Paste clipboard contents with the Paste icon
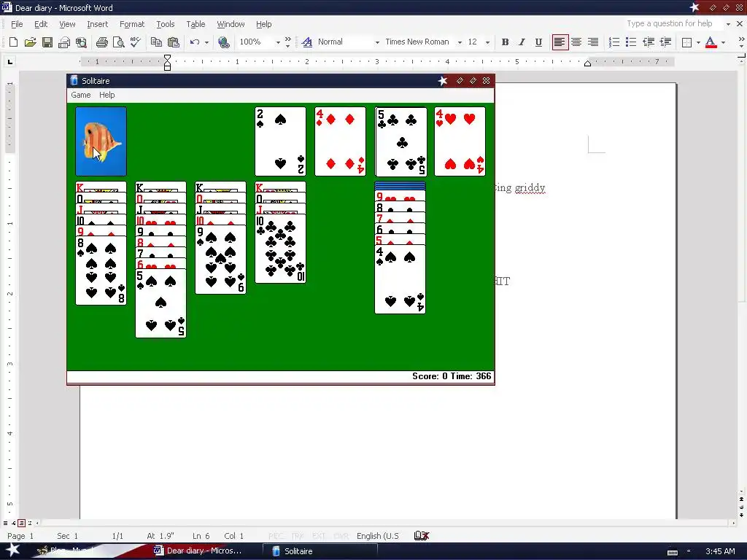Image resolution: width=747 pixels, height=560 pixels. coord(174,42)
